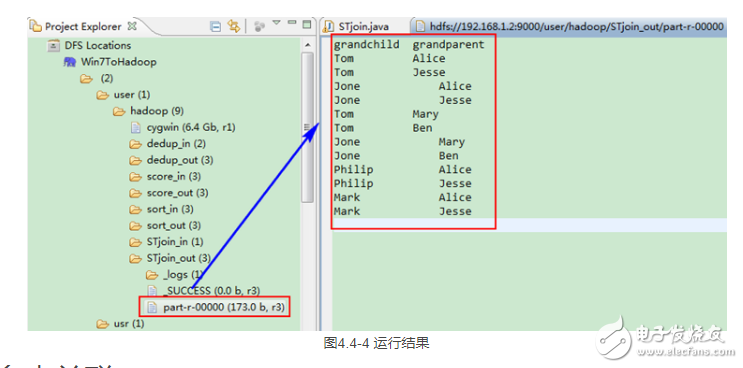Expand the _logs folder

(x=174, y=274)
